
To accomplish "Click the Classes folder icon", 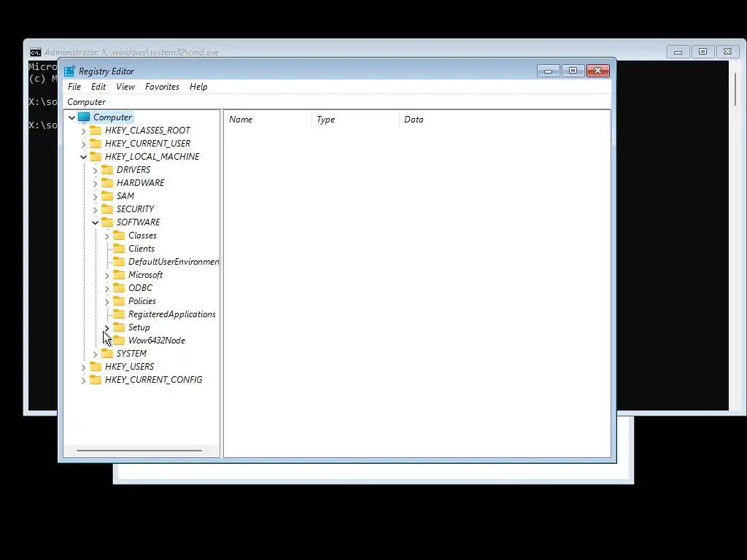I will (119, 236).
